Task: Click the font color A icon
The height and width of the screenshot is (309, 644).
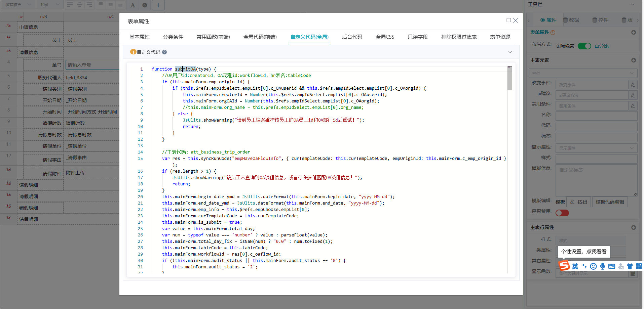Action: coord(133,5)
